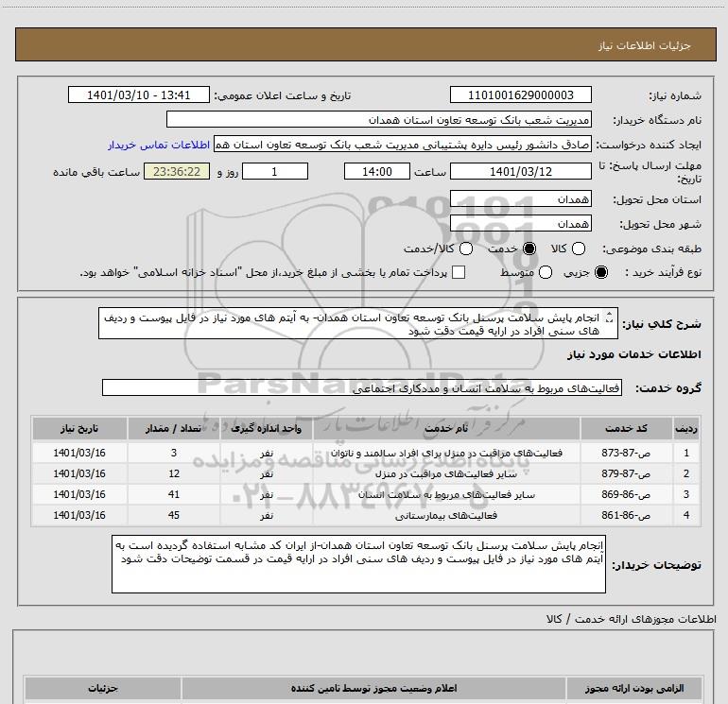Select service code ص-87-873
The height and width of the screenshot is (704, 728).
click(x=626, y=453)
